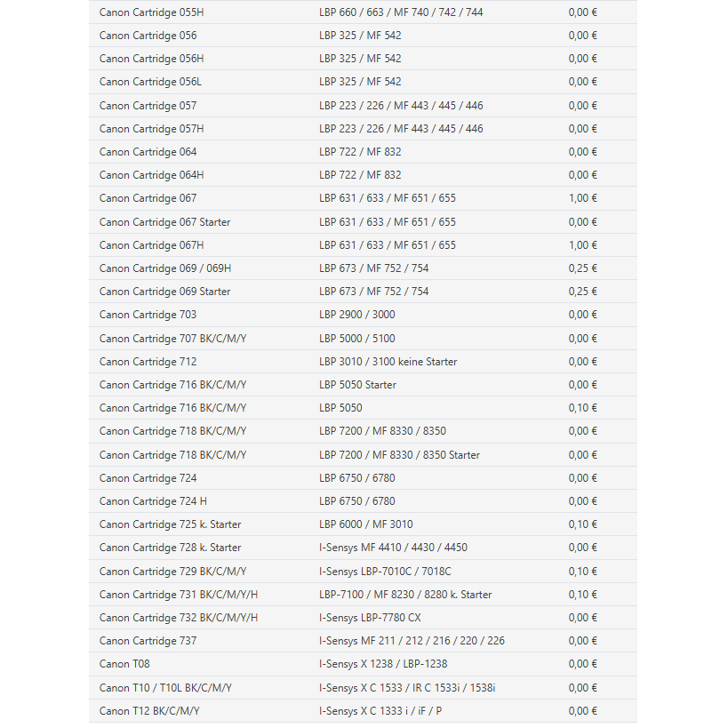The image size is (728, 728).
Task: Click the 1,00 € price for Cartridge 067H
Action: pyautogui.click(x=582, y=245)
